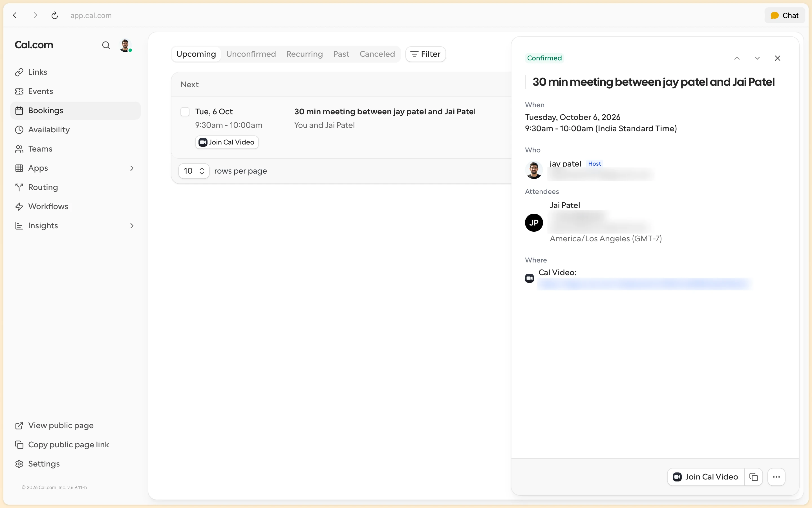Switch to the Unconfirmed tab
812x508 pixels.
pyautogui.click(x=251, y=54)
